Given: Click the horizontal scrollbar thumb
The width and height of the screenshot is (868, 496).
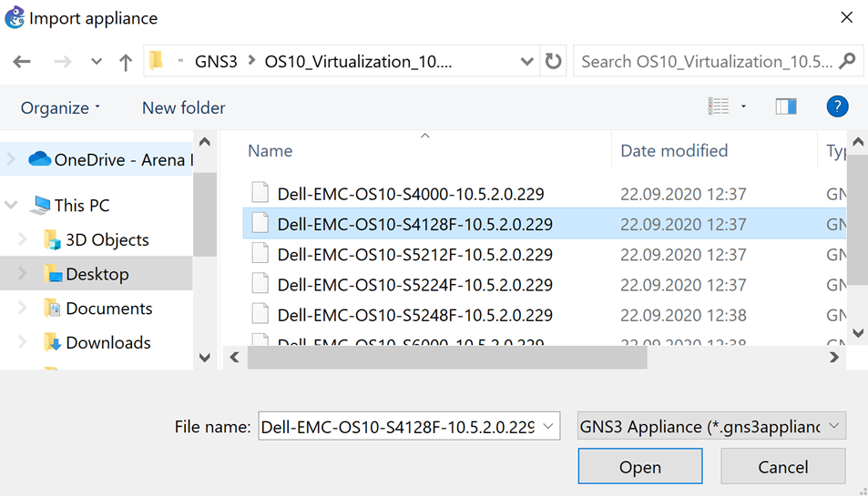Looking at the screenshot, I should [x=447, y=358].
